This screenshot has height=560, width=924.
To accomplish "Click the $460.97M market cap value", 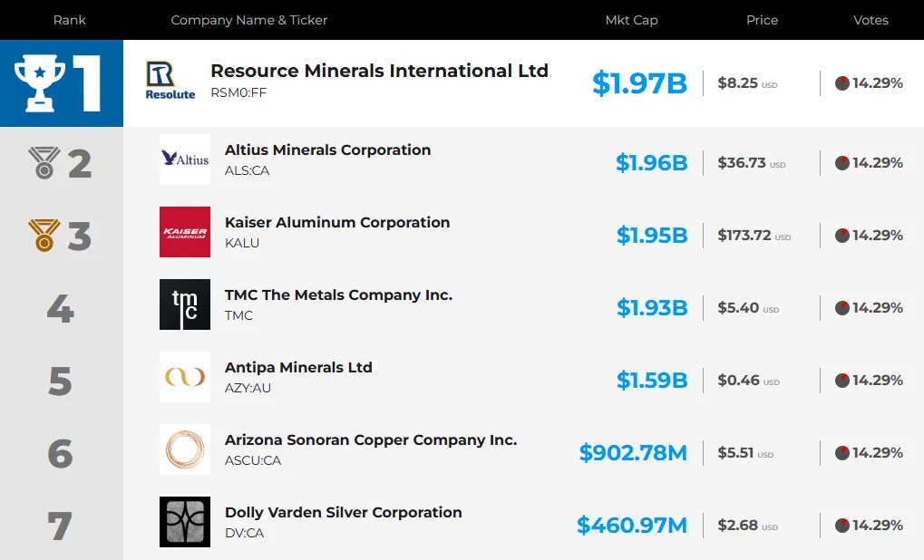I will coord(632,526).
